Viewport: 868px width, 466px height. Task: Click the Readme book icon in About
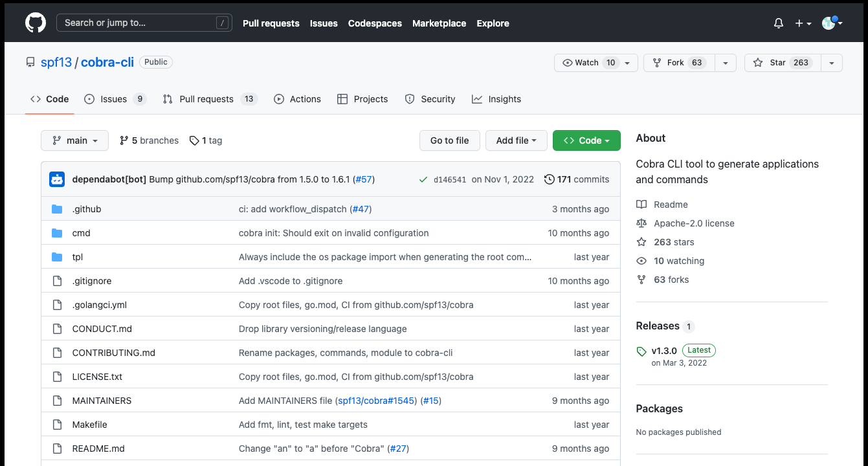pyautogui.click(x=641, y=204)
